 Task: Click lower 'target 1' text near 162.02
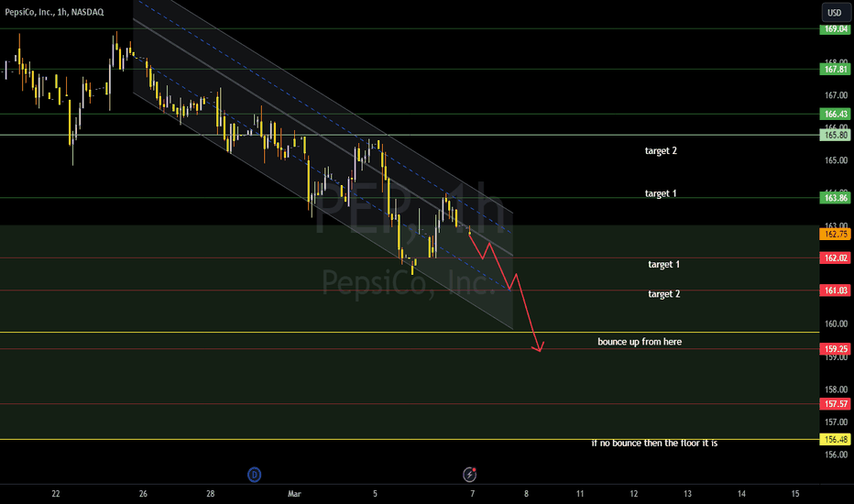pos(664,264)
